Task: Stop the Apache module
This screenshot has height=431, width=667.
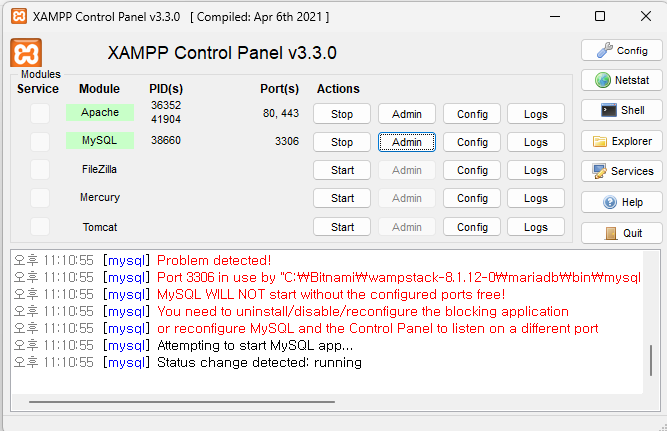Action: point(342,114)
